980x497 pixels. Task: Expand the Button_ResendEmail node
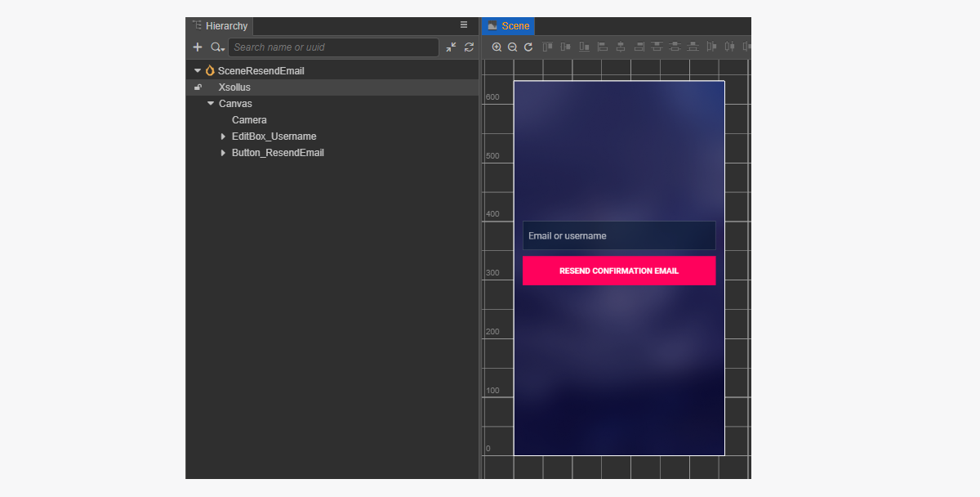pyautogui.click(x=223, y=153)
